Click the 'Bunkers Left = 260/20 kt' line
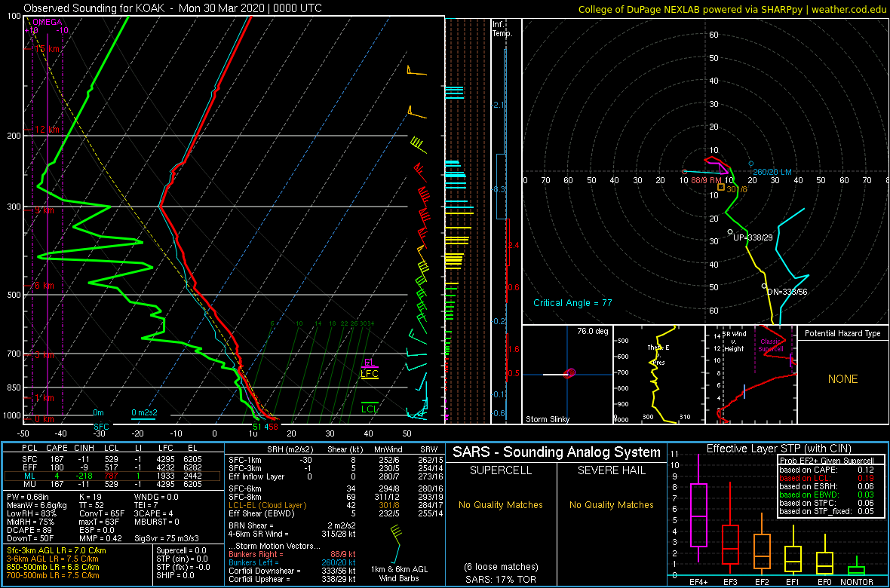Viewport: 890px width, 588px height. [x=291, y=562]
